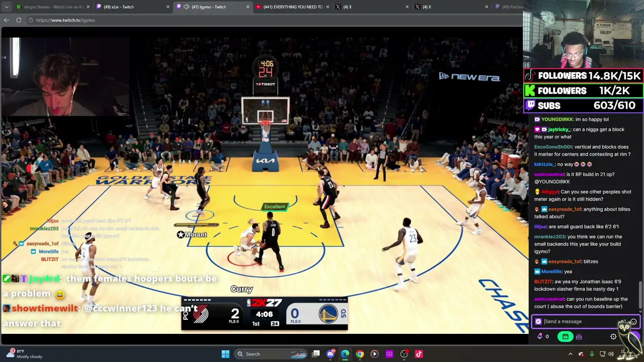Close the xhcgm Stream tab

pos(89,7)
